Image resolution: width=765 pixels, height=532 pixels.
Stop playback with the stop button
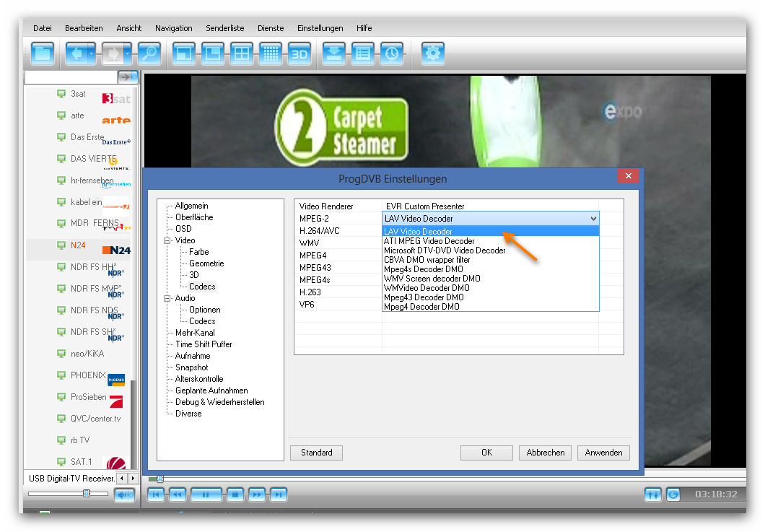(x=235, y=495)
